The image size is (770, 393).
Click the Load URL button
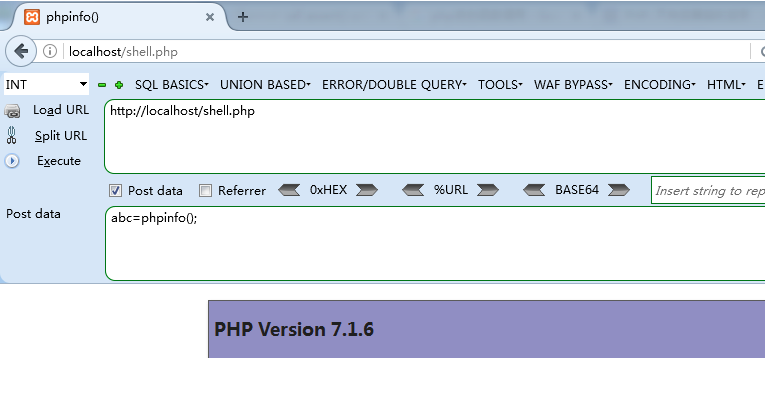61,110
